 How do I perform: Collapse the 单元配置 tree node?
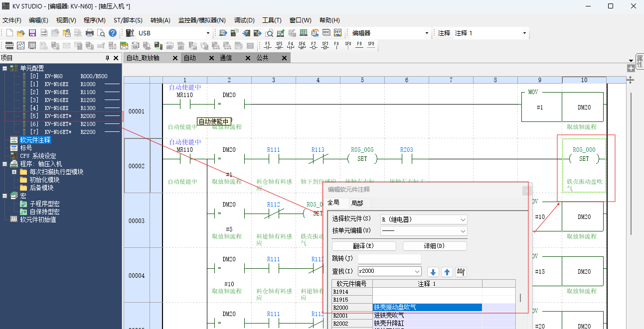pos(4,68)
